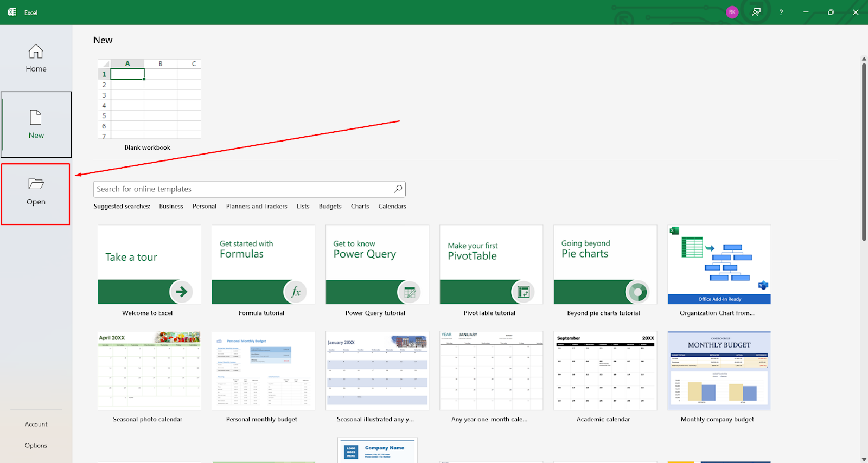
Task: Create a Blank workbook
Action: [x=149, y=99]
